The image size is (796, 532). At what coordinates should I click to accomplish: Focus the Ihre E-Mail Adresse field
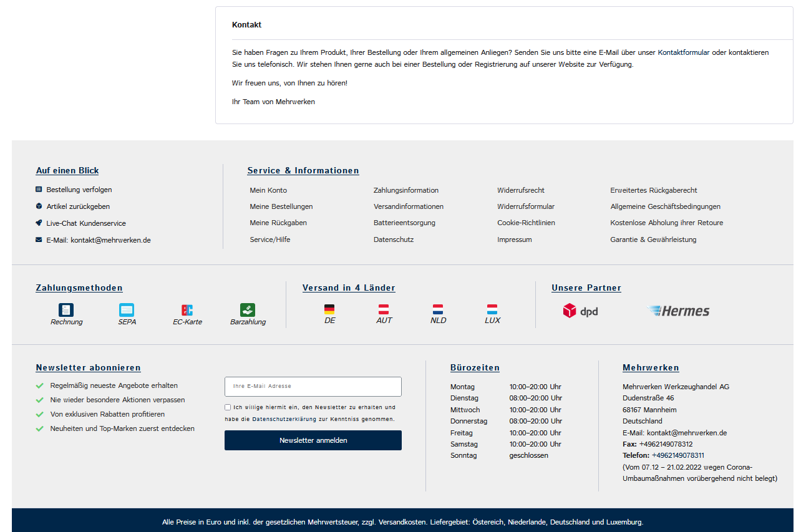tap(313, 387)
